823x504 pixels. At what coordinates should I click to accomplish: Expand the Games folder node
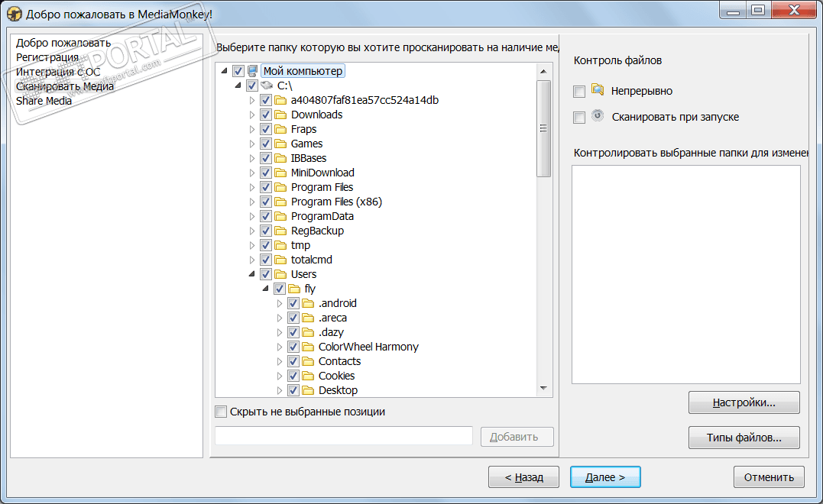click(x=252, y=144)
